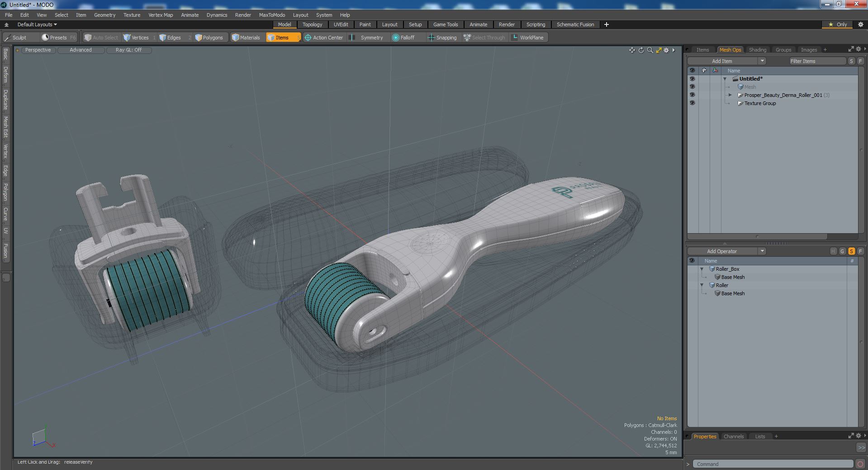868x470 pixels.
Task: Click the items list horizontal scrollbar
Action: pos(757,237)
